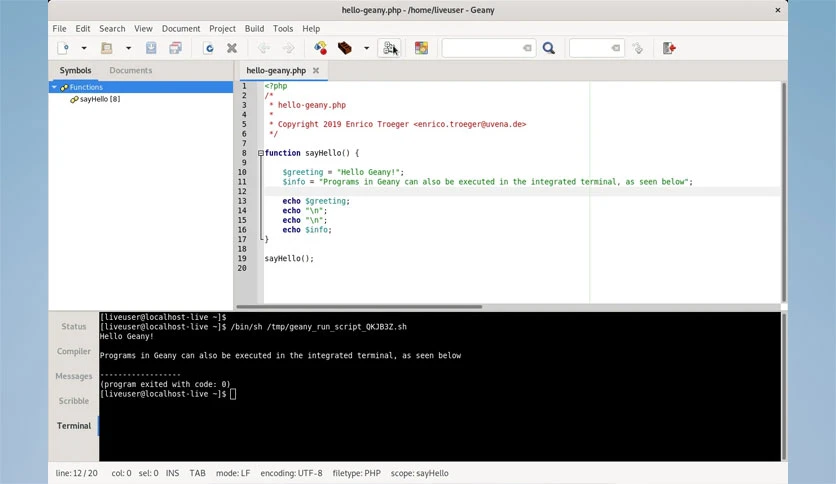836x484 pixels.
Task: Show the Compiler message tab
Action: 74,351
